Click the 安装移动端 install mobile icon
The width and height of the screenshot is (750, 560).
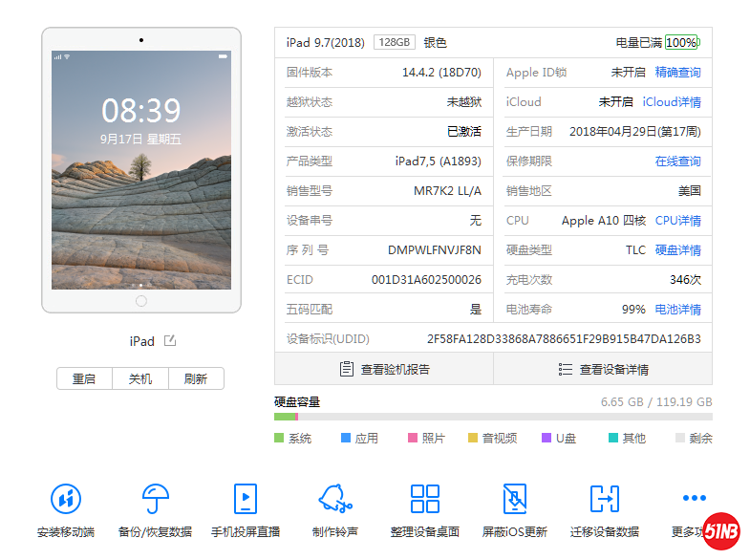tap(66, 499)
